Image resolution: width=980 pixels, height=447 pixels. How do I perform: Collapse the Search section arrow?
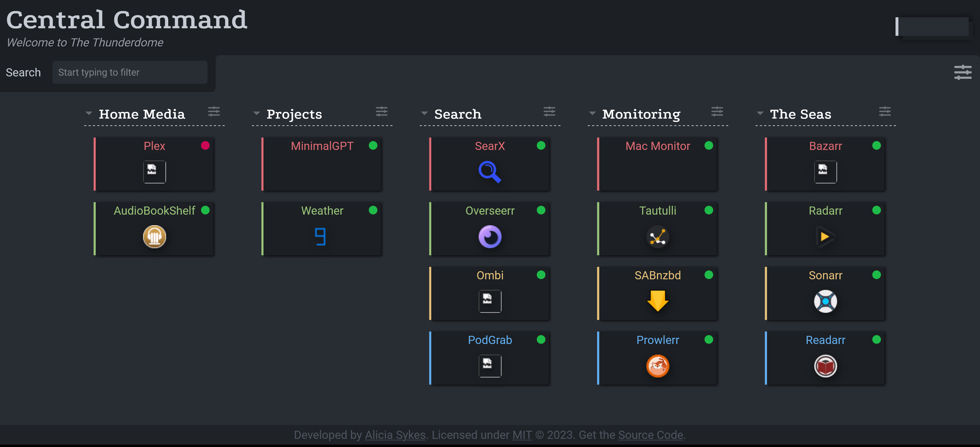click(425, 114)
